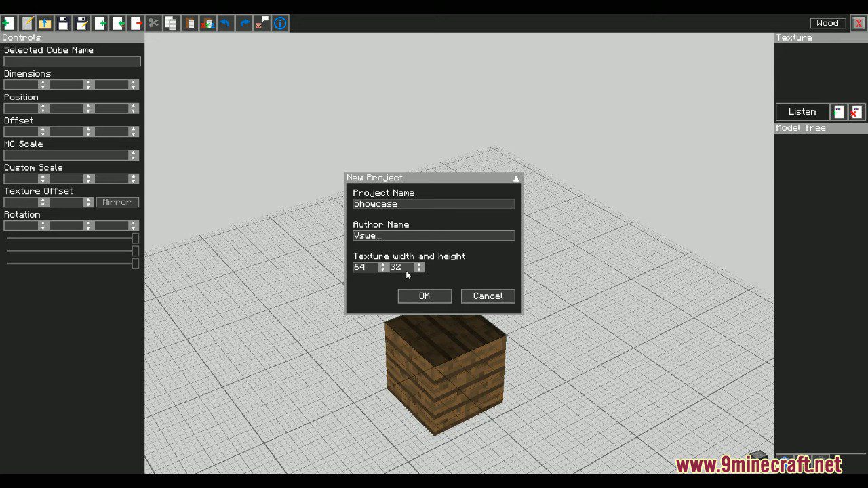The width and height of the screenshot is (868, 488).
Task: Click the Controls panel header
Action: point(72,38)
